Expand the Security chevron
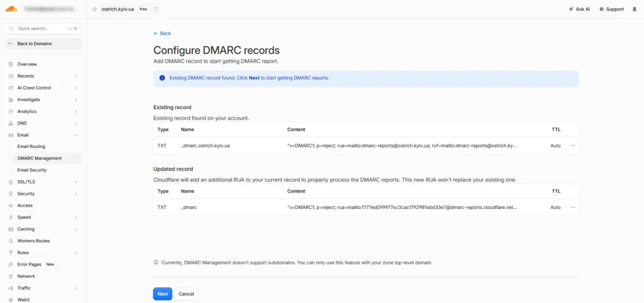644x303 pixels. tap(75, 193)
